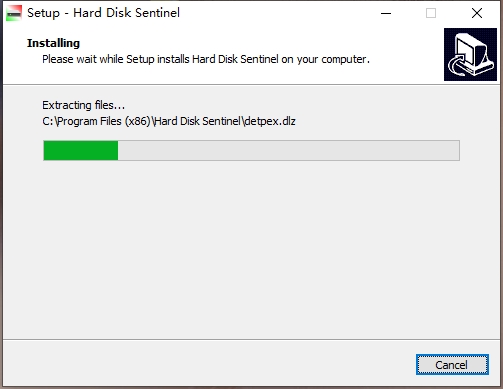The height and width of the screenshot is (389, 503).
Task: Click the separator line above Cancel button
Action: coord(251,340)
